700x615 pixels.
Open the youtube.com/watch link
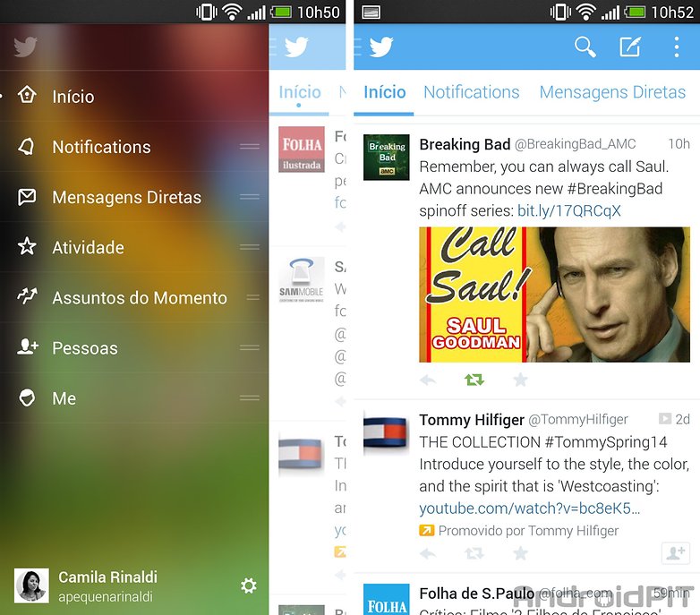pos(529,508)
